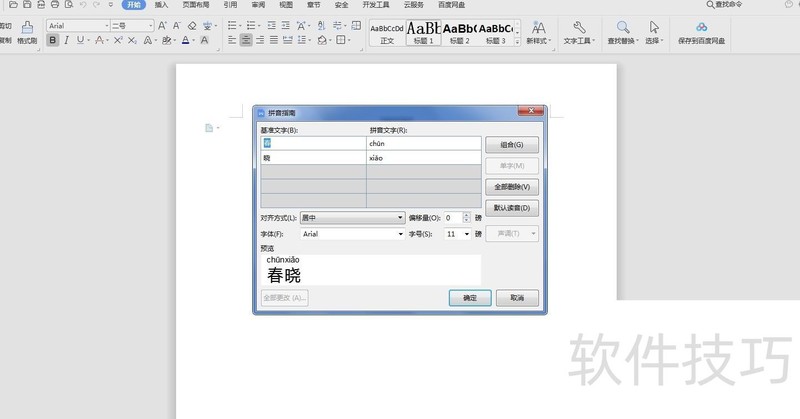Confirm with the 确定 button
The image size is (800, 419).
tap(470, 298)
